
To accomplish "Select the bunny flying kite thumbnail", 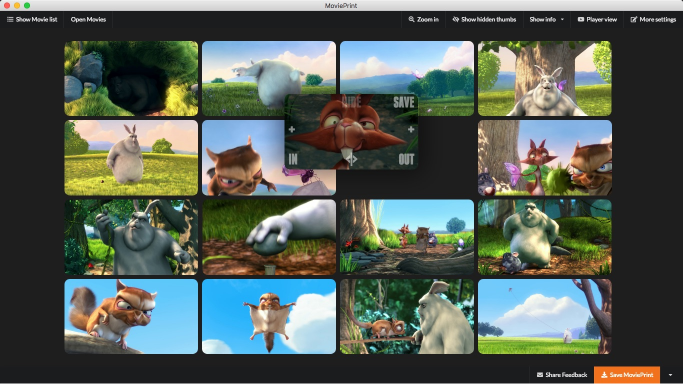I will point(545,317).
